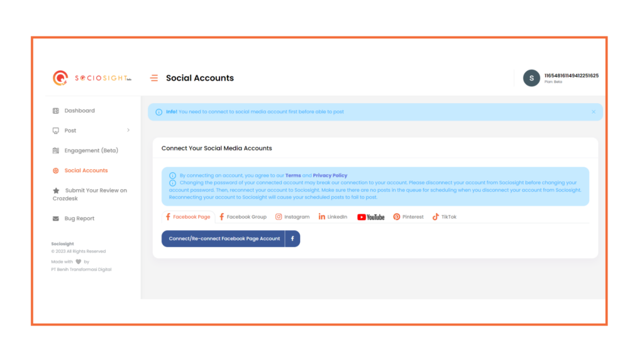Click the Social Accounts sidebar icon
Image resolution: width=644 pixels, height=362 pixels.
(56, 171)
